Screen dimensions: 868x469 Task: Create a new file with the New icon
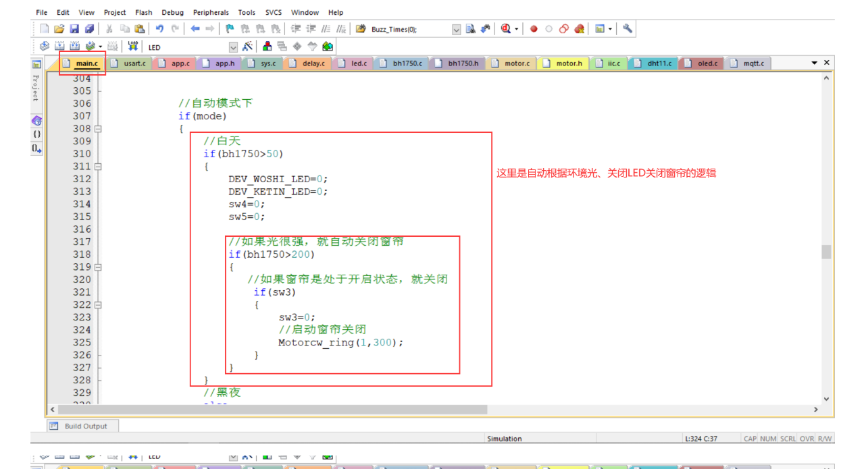point(45,29)
